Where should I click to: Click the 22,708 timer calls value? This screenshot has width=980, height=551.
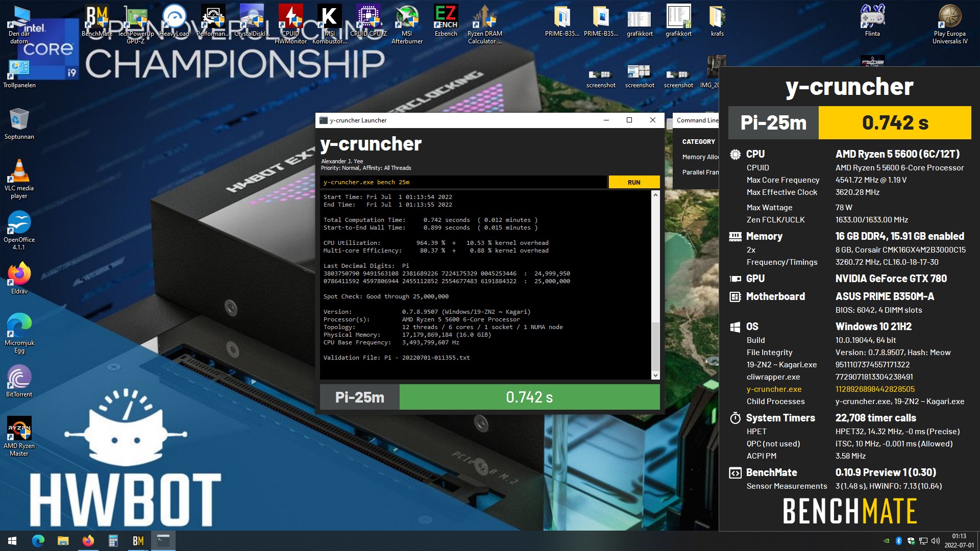[x=875, y=418]
